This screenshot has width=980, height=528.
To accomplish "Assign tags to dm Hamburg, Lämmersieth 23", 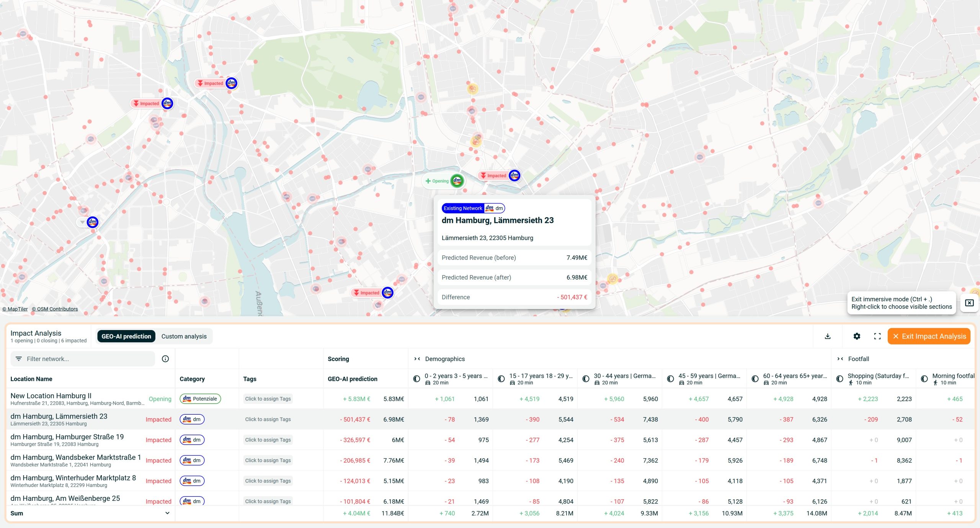I will pos(268,419).
